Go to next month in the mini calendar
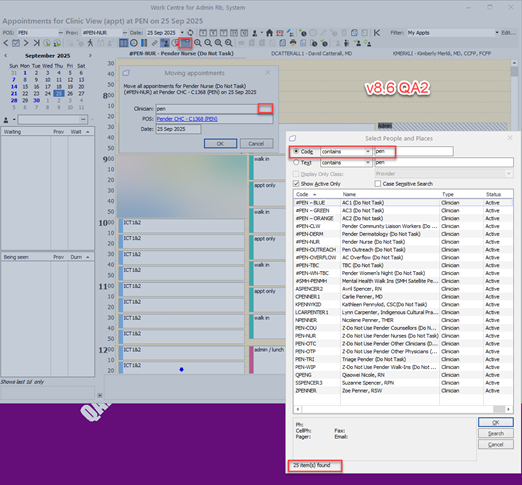Screen dimensions: 522x485 [90, 56]
